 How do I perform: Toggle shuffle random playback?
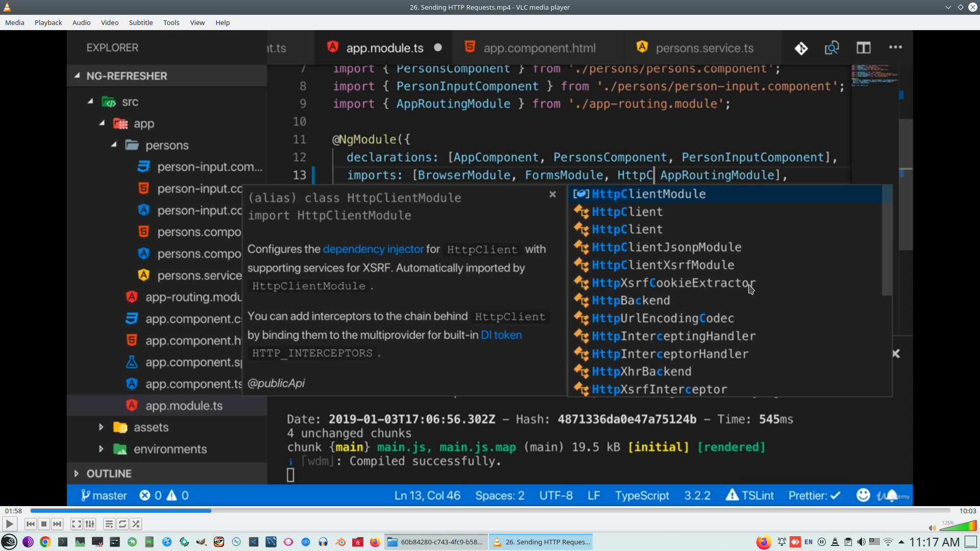click(136, 524)
